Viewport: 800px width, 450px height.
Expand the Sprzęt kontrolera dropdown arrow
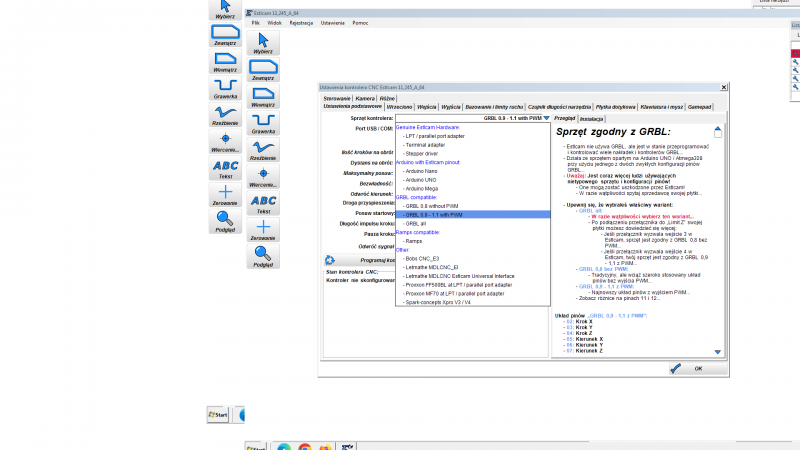[x=546, y=118]
